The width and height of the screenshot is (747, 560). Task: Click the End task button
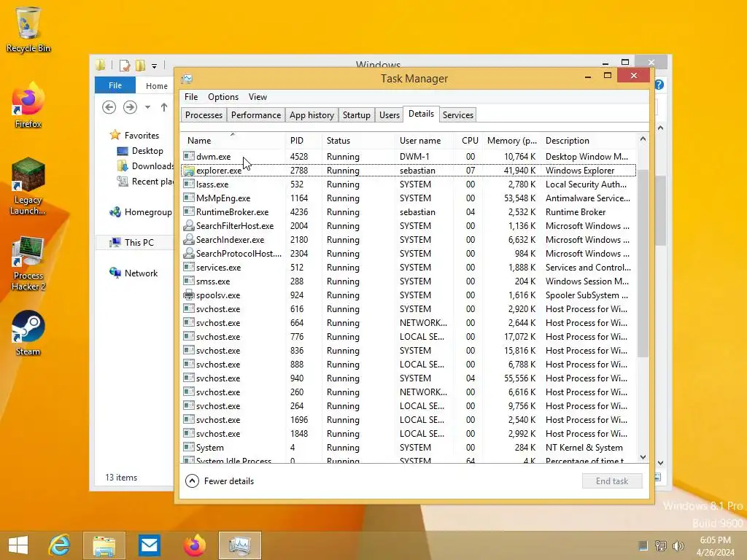612,481
